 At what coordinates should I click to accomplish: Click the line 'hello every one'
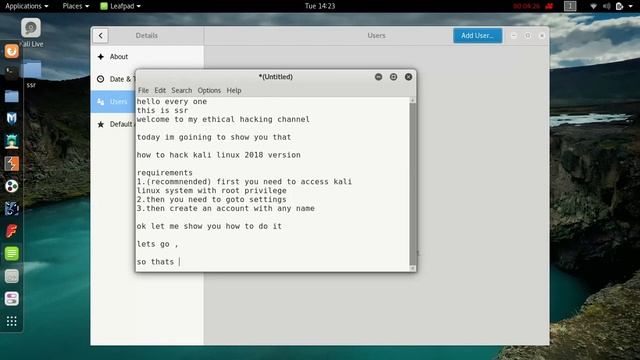click(172, 101)
